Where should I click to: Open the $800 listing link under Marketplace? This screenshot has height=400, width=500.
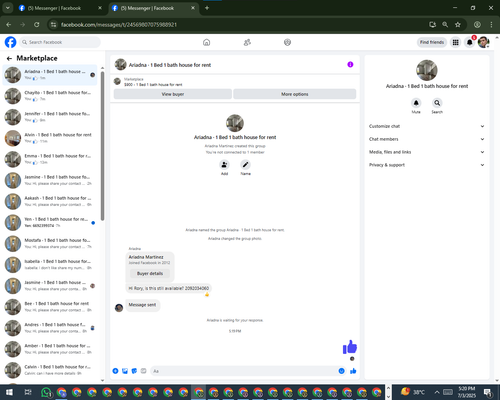pyautogui.click(x=153, y=85)
